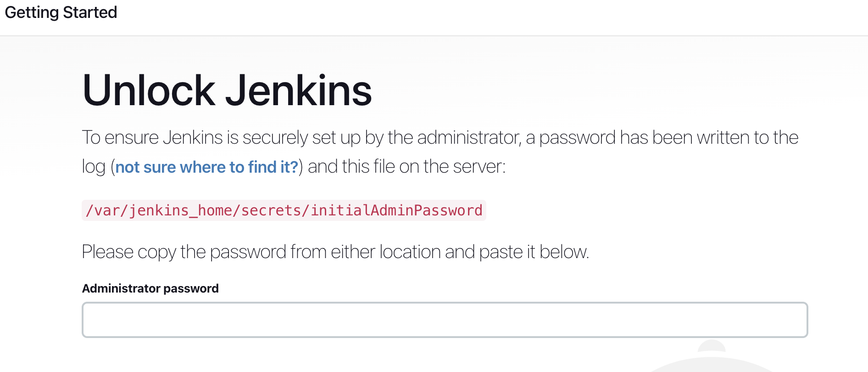This screenshot has height=372, width=868.
Task: Click the word "Unlock" in the heading
Action: [149, 90]
